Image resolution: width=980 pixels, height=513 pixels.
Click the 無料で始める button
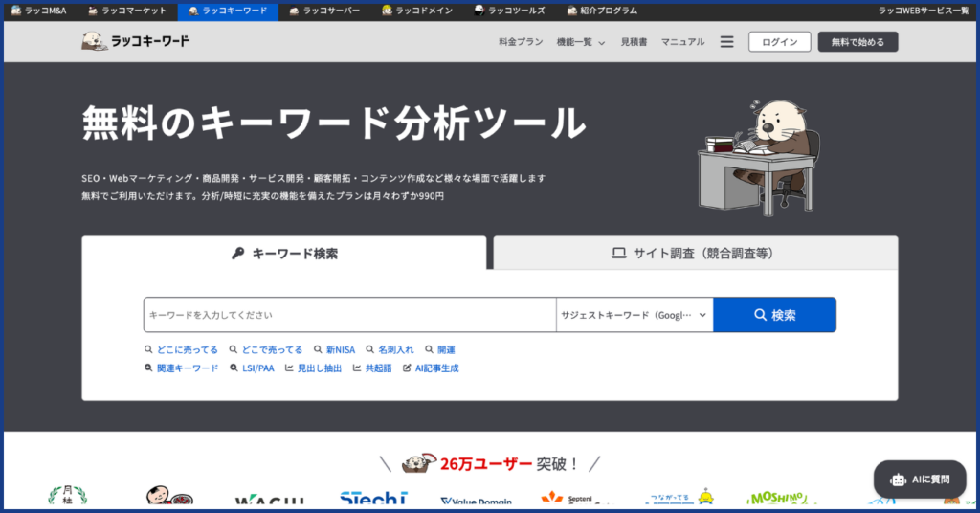857,42
